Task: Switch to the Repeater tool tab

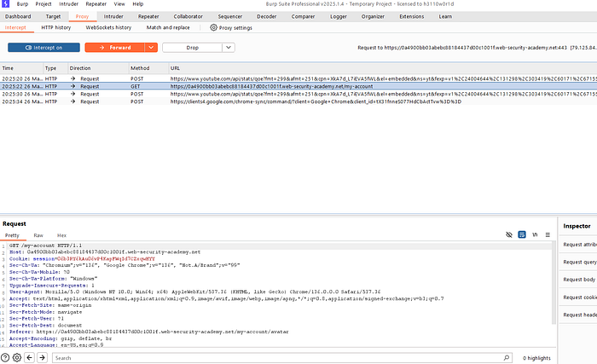Action: 148,16
